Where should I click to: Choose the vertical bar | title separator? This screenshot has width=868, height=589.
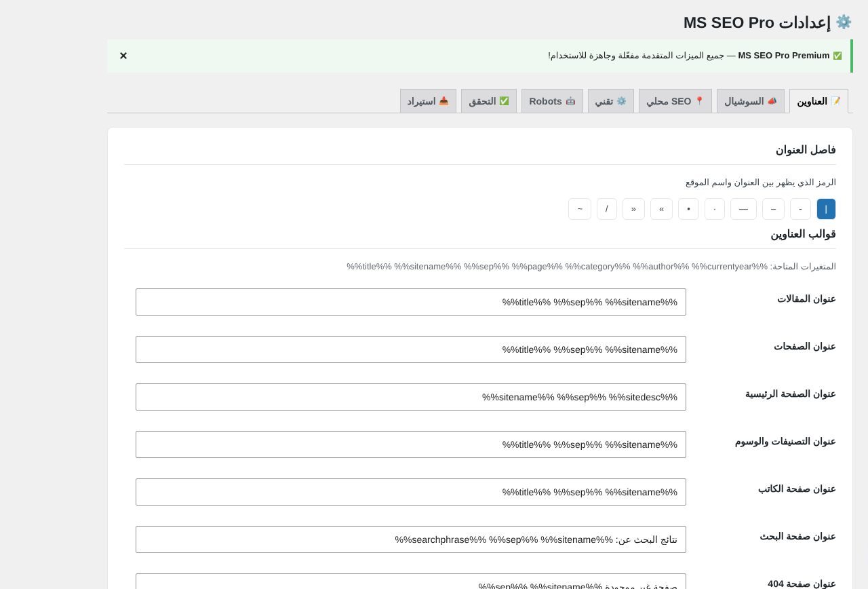point(826,209)
